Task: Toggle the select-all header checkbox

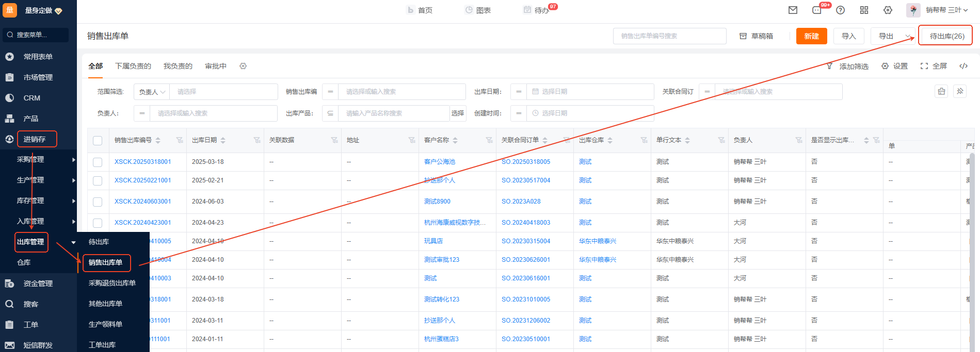Action: click(x=98, y=141)
